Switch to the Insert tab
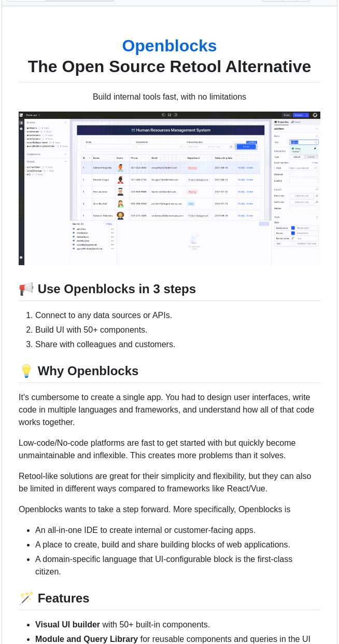Screen dimensions: 339x644 298,122
